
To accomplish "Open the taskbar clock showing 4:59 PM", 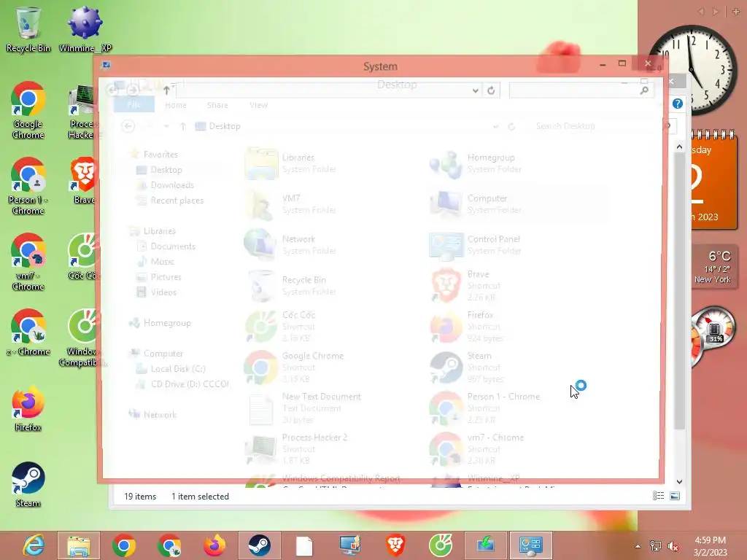I will (710, 546).
